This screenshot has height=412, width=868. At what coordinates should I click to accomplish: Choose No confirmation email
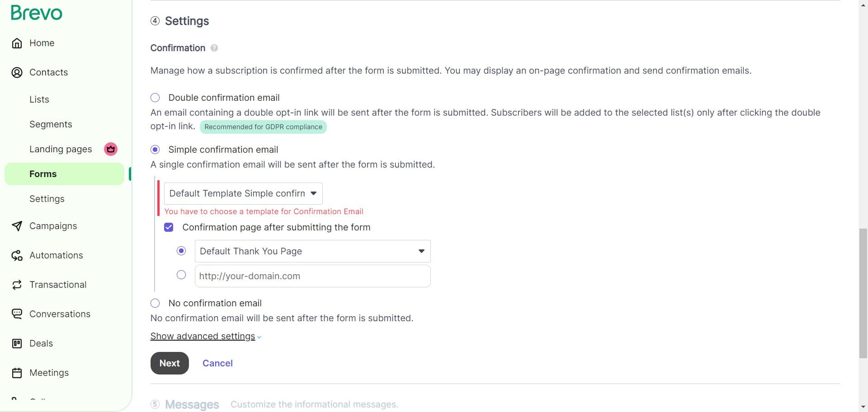155,303
